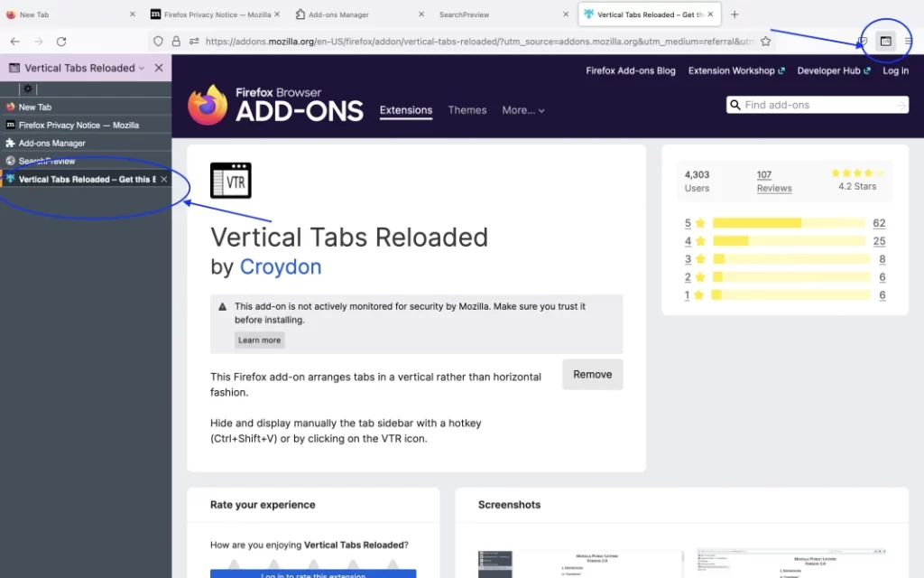Close the Vertical Tabs Reloaded sidebar tab entry

pyautogui.click(x=164, y=180)
